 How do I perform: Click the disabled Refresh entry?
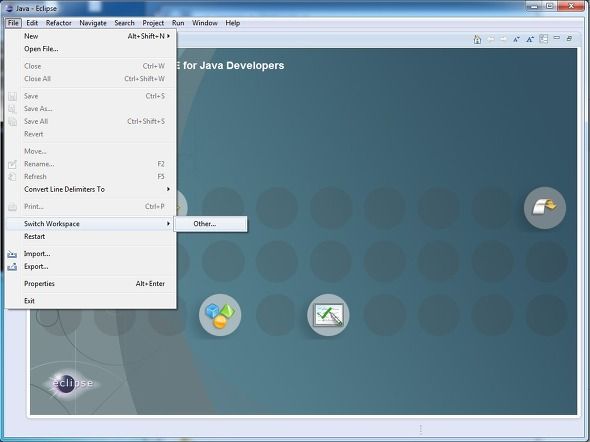91,177
